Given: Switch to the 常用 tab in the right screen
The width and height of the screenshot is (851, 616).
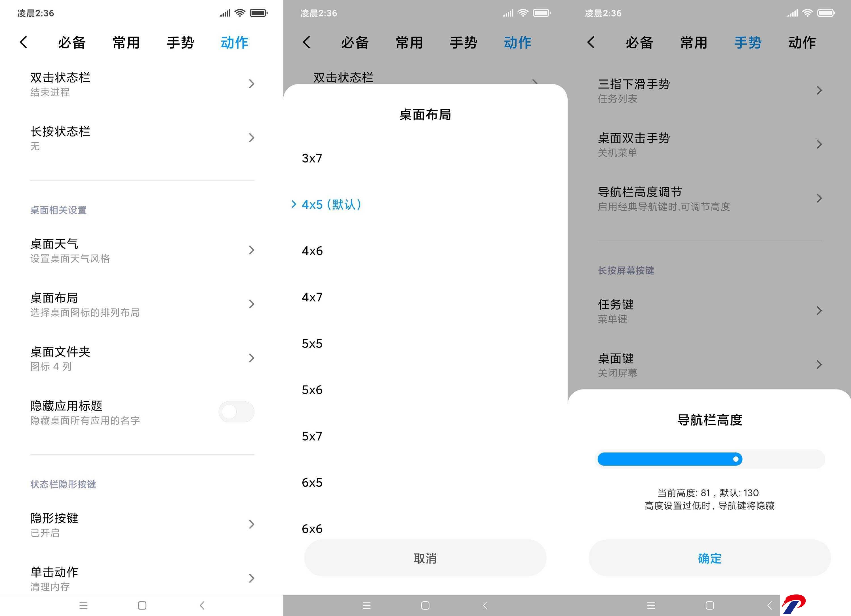Looking at the screenshot, I should (694, 42).
